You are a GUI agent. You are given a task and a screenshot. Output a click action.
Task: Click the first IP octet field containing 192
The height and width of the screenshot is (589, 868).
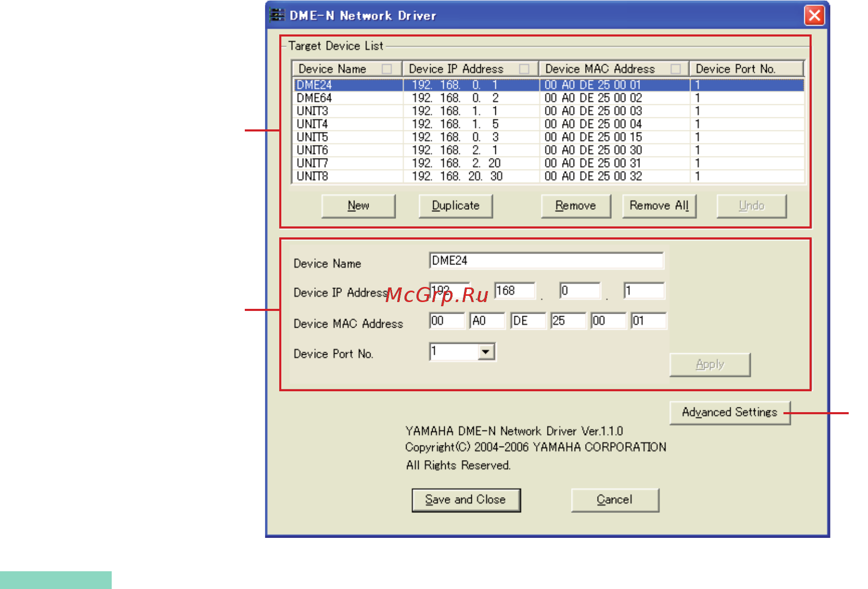[450, 291]
